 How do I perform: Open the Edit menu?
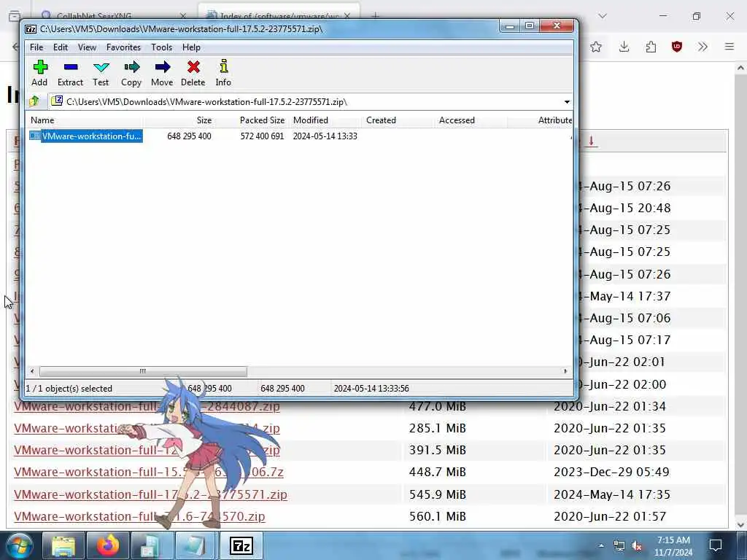pos(61,47)
